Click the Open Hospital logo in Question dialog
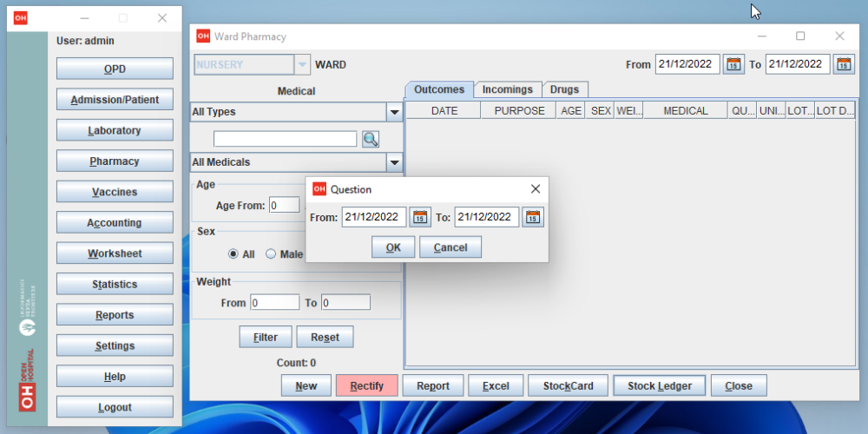Image resolution: width=868 pixels, height=434 pixels. 319,189
